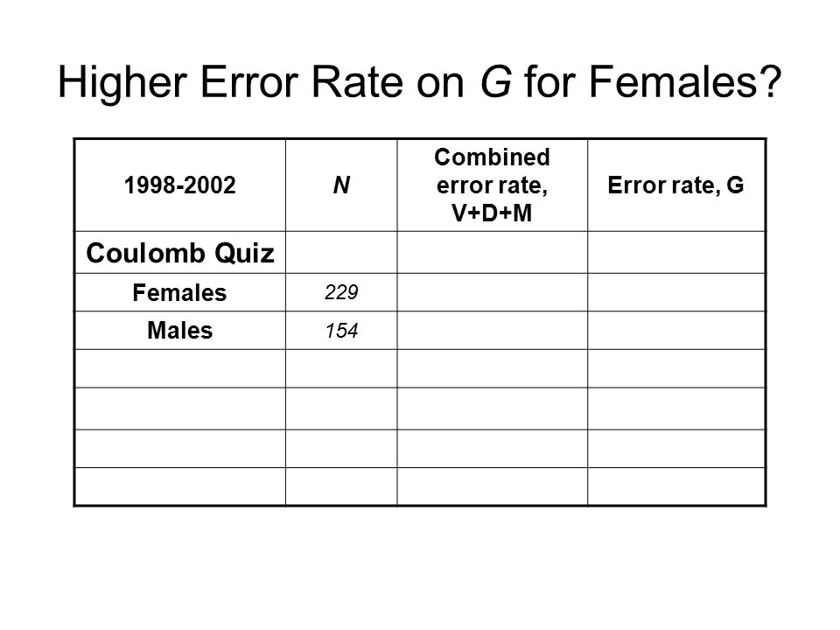The image size is (840, 630).
Task: Click the Females row label
Action: (x=180, y=292)
